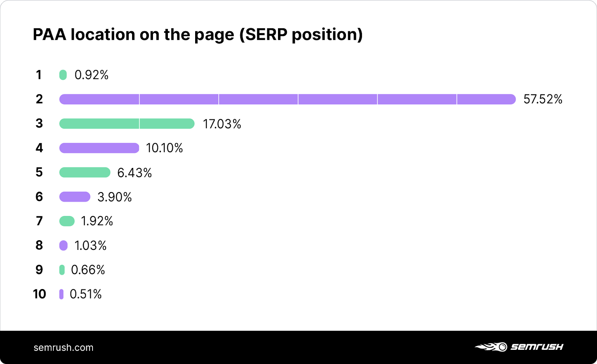Click the purple dot for position 8
Viewport: 597px width, 364px height.
63,245
